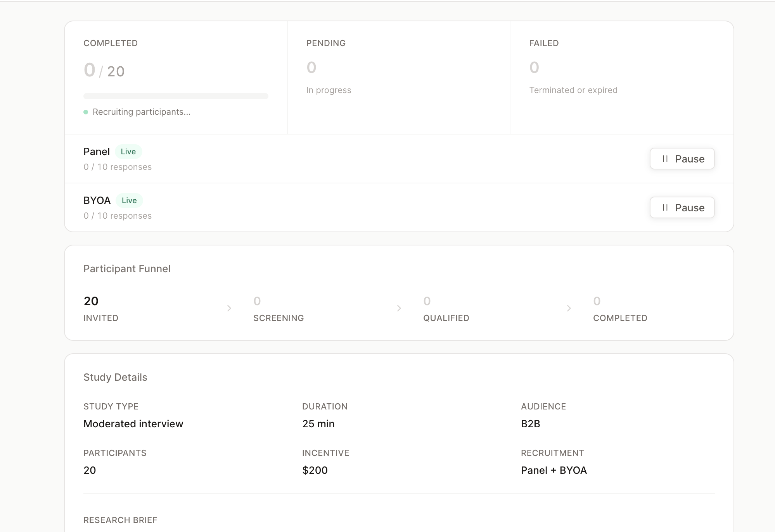The width and height of the screenshot is (775, 532).
Task: Expand the QUALIFIED funnel stage
Action: point(446,308)
